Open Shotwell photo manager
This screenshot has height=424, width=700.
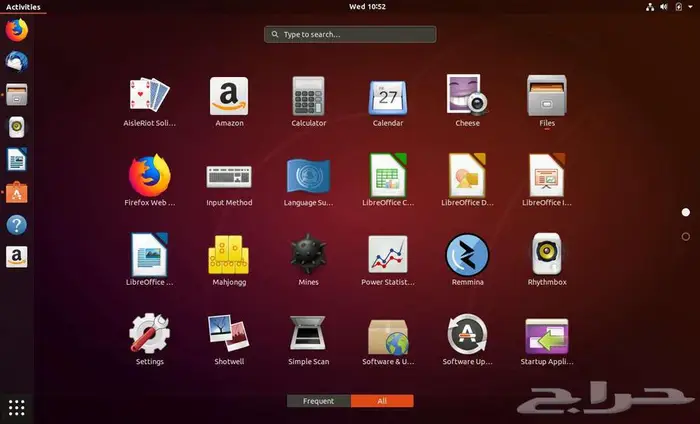tap(228, 335)
